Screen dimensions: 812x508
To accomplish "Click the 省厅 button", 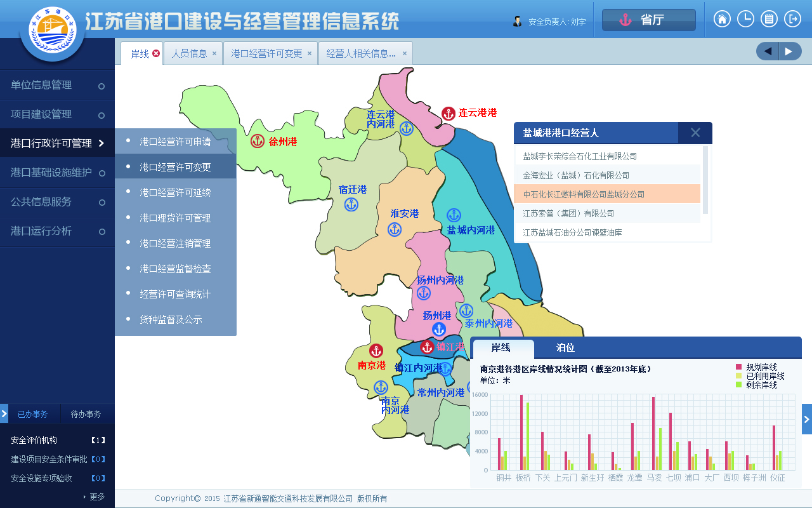I will [x=648, y=20].
